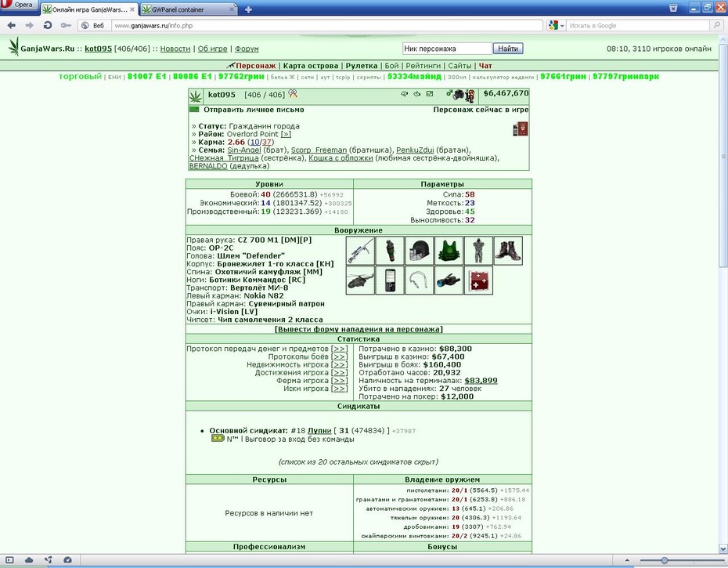Click the Opera reload page icon
This screenshot has width=728, height=568.
click(47, 26)
